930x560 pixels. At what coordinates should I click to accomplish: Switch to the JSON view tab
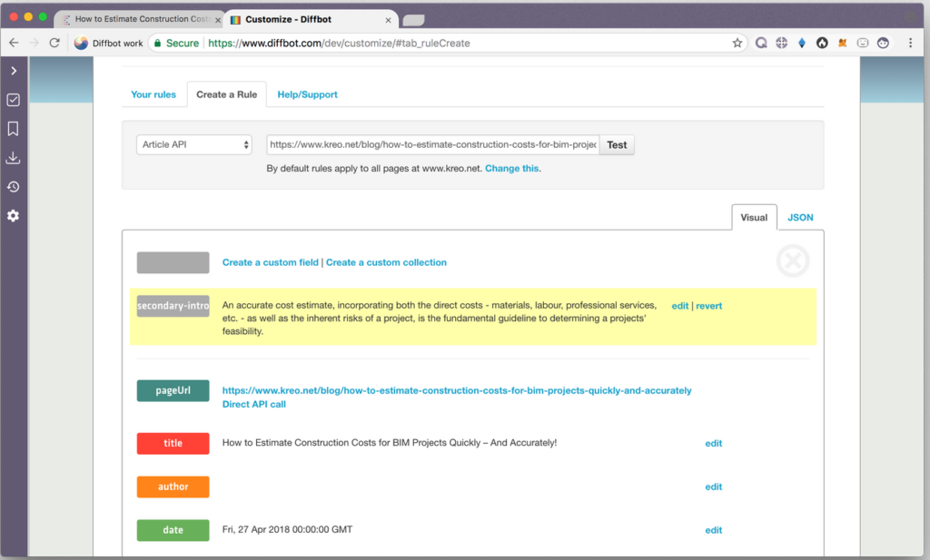tap(799, 217)
